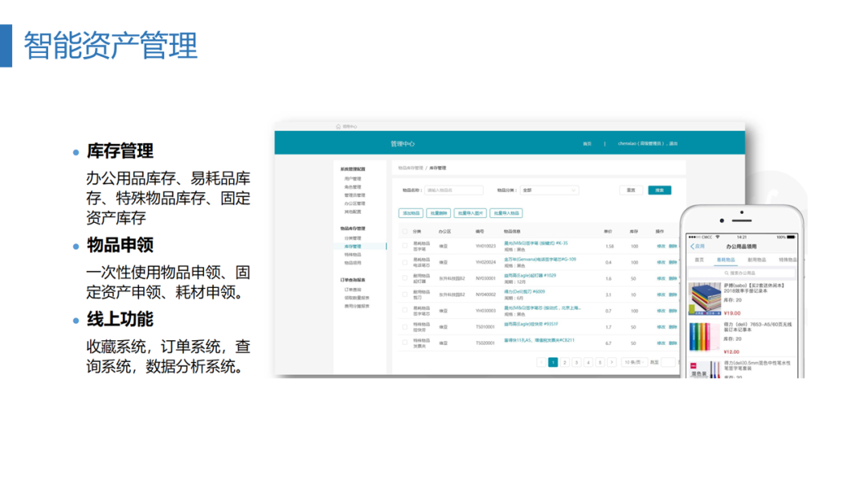Open 用户管理 in the sidebar

click(353, 179)
